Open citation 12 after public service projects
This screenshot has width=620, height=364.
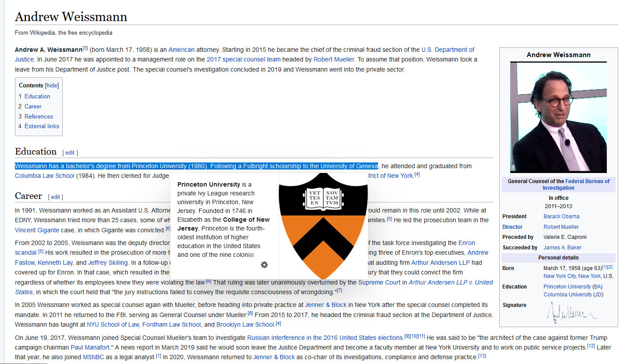[x=591, y=346]
